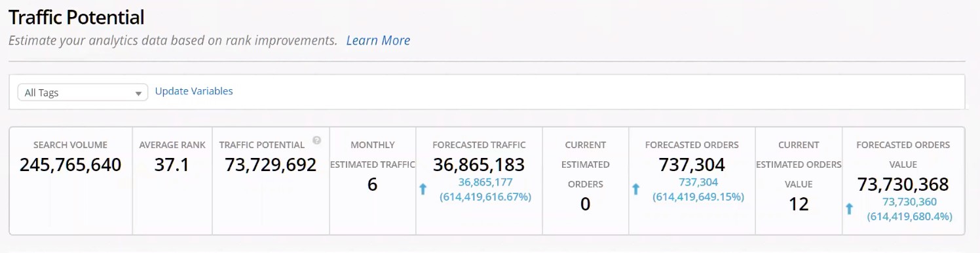Click the Traffic Potential page heading

tap(77, 17)
